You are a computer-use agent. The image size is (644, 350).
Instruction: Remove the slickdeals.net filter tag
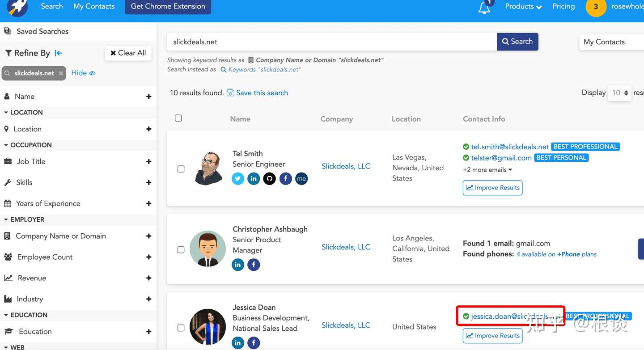point(61,73)
